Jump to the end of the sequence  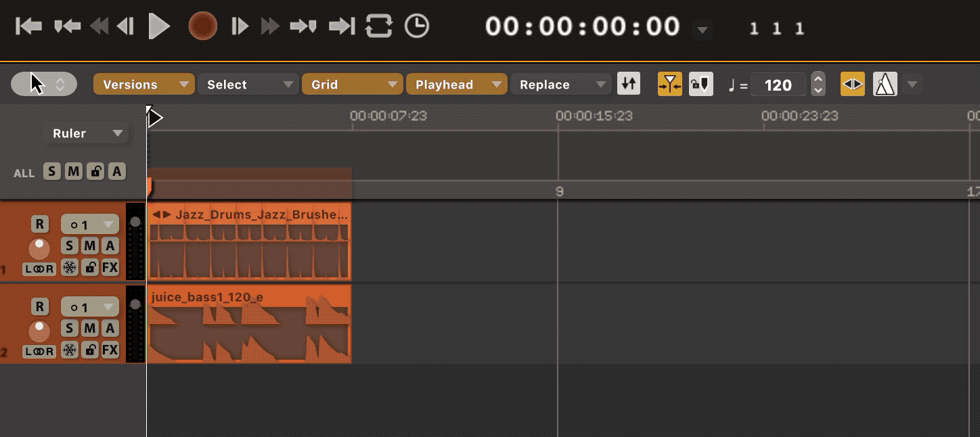tap(342, 26)
